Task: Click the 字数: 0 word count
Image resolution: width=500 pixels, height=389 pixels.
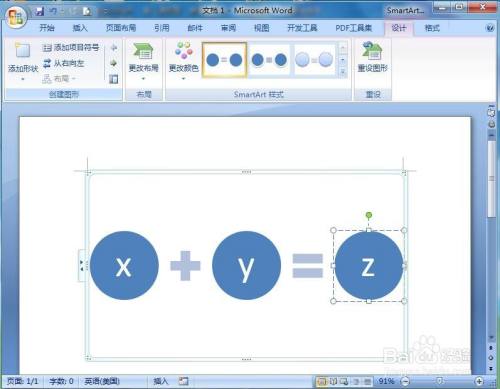Action: [61, 381]
